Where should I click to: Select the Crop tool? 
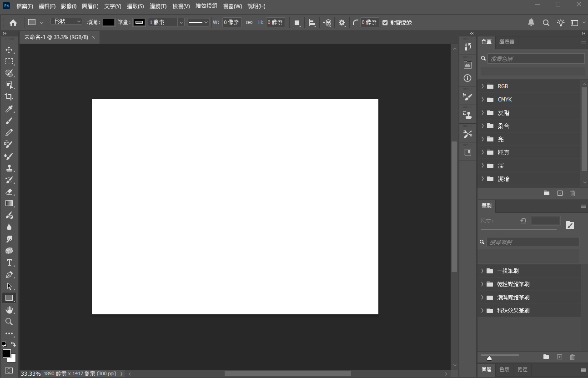[x=9, y=97]
